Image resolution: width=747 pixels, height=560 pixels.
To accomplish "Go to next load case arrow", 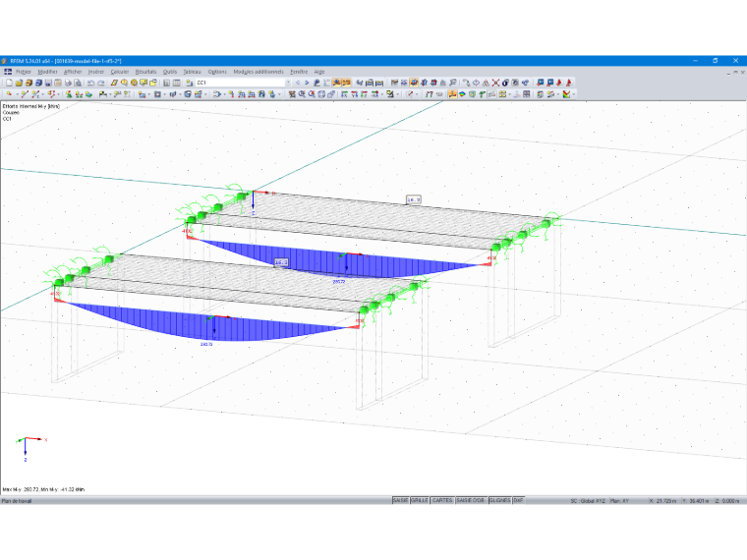I will [x=307, y=83].
